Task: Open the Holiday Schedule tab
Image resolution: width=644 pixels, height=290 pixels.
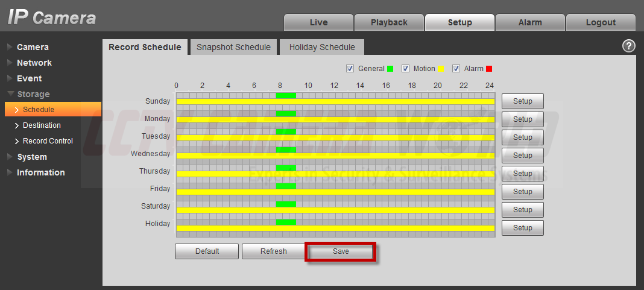Action: (x=322, y=47)
